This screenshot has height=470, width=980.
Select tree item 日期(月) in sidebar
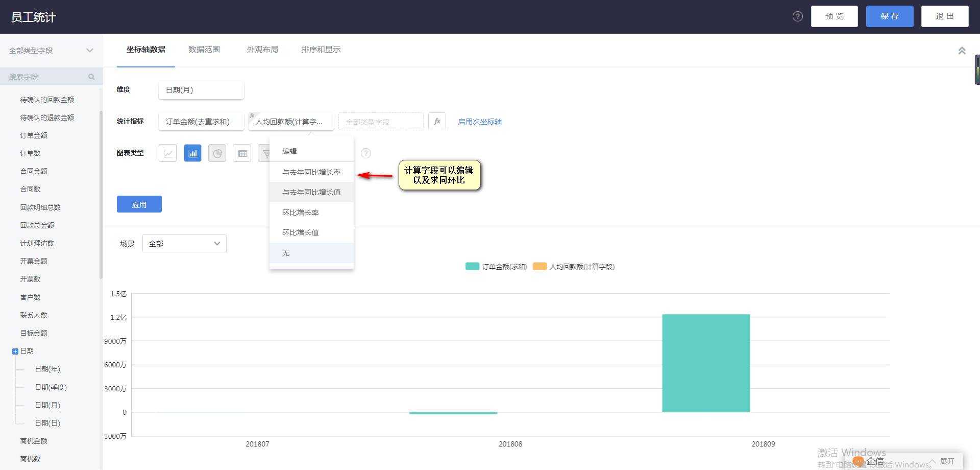click(47, 405)
